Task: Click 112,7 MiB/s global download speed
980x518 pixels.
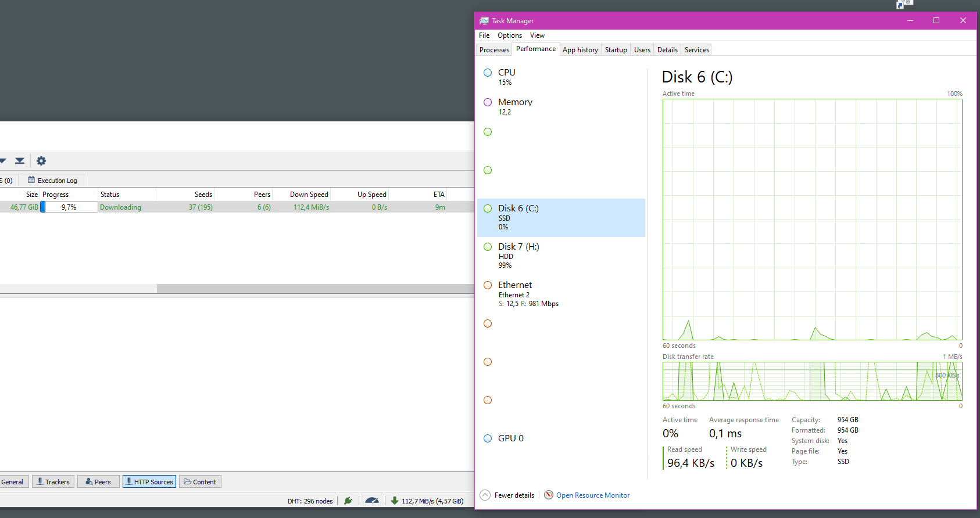Action: tap(432, 501)
